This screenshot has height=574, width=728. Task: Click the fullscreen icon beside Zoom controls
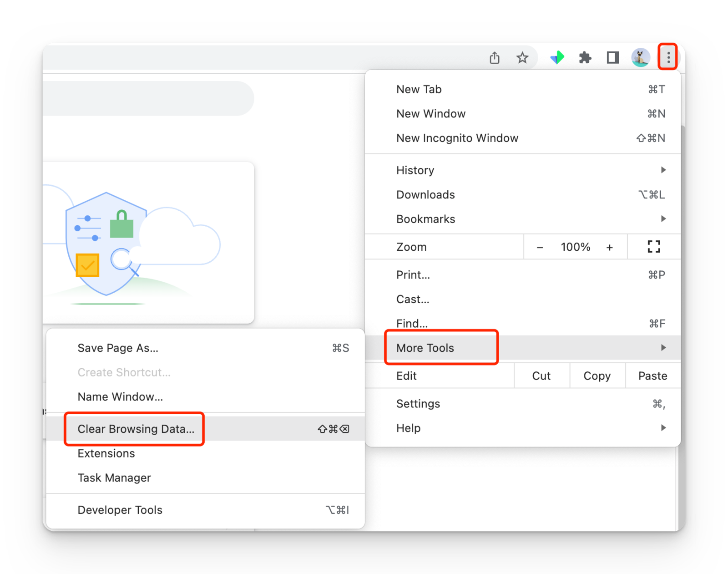pos(654,247)
